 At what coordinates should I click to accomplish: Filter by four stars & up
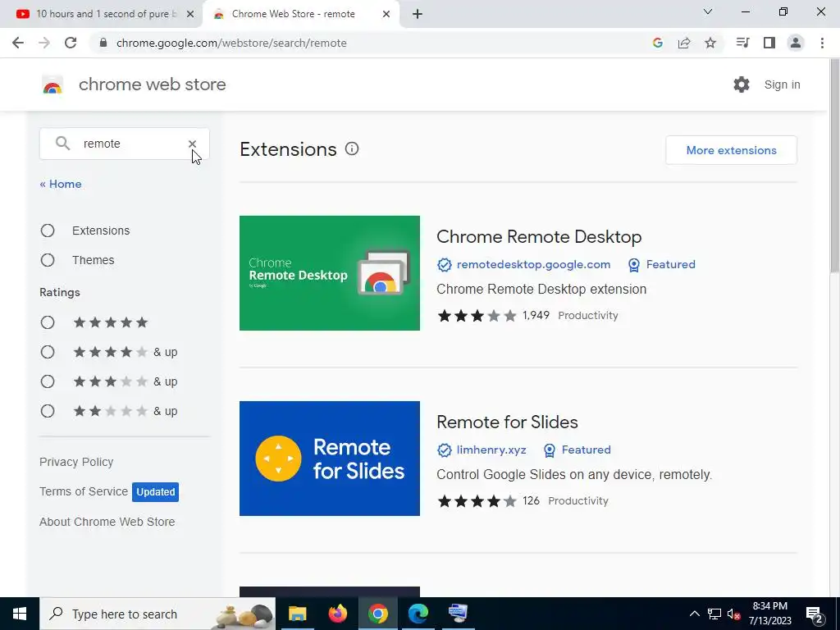pos(48,352)
